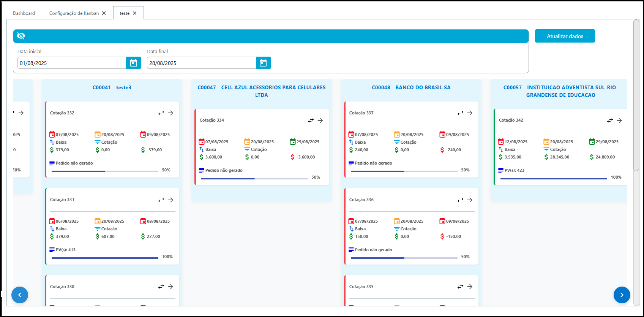Swap icon on Cotação 337 card
Viewport: 644px width, 317px height.
click(460, 113)
